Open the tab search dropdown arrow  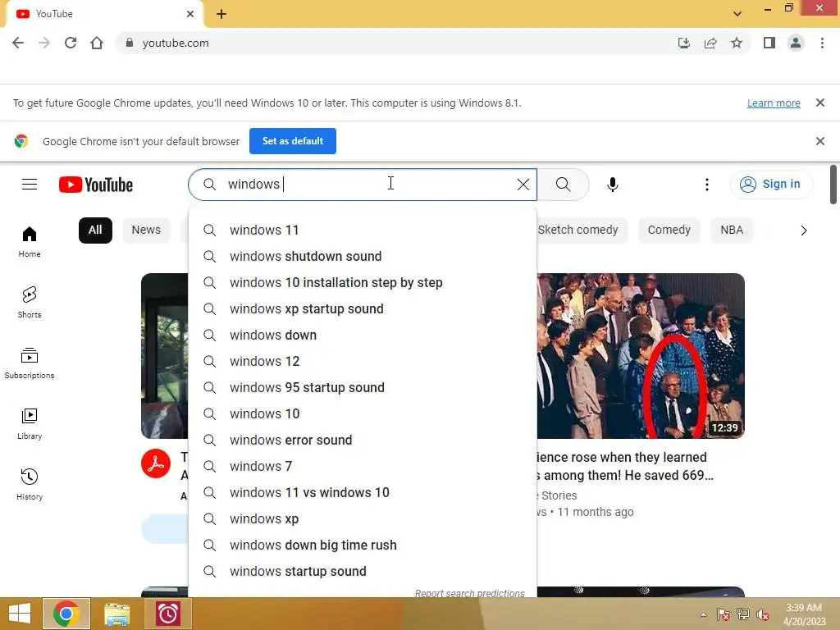(x=737, y=14)
